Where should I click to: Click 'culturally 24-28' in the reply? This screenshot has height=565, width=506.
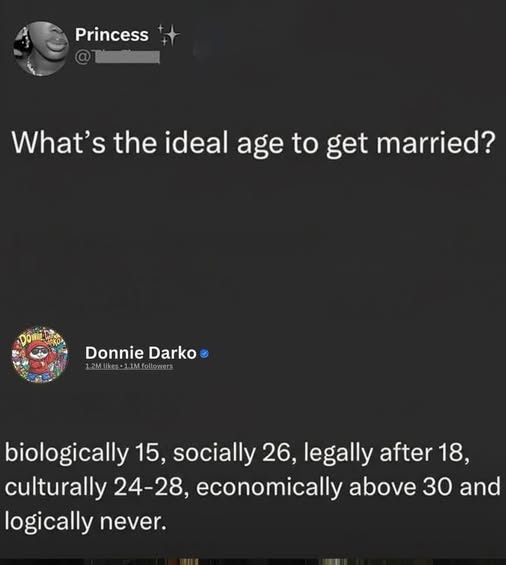pyautogui.click(x=94, y=487)
